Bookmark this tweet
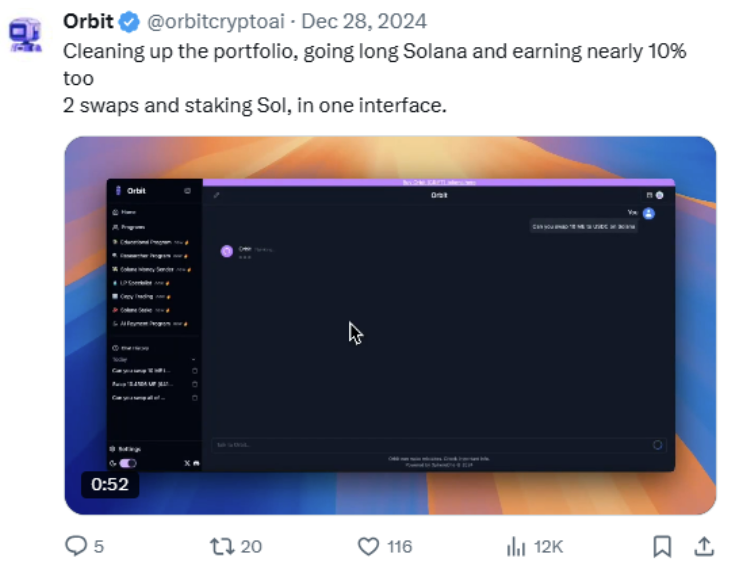 (662, 547)
